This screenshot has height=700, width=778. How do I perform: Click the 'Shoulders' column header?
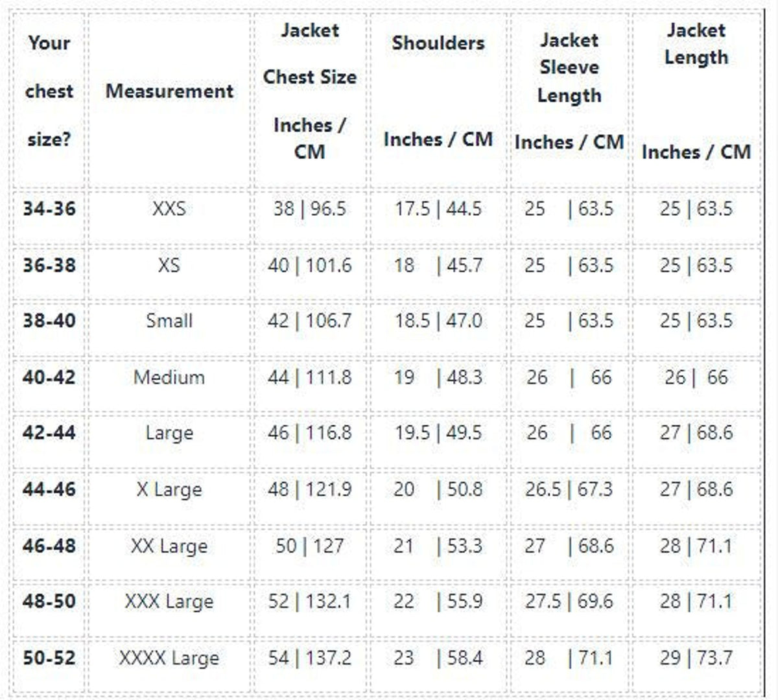click(x=438, y=43)
